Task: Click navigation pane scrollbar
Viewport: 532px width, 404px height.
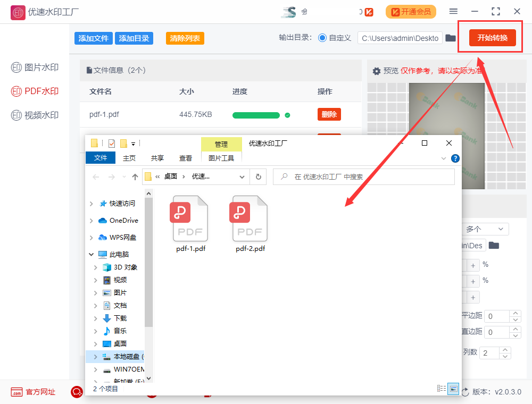Action: [148, 262]
